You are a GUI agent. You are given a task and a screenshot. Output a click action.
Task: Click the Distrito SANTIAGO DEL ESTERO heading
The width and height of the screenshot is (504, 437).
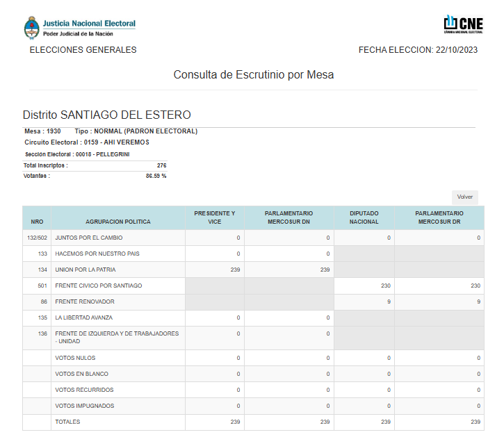pyautogui.click(x=107, y=115)
